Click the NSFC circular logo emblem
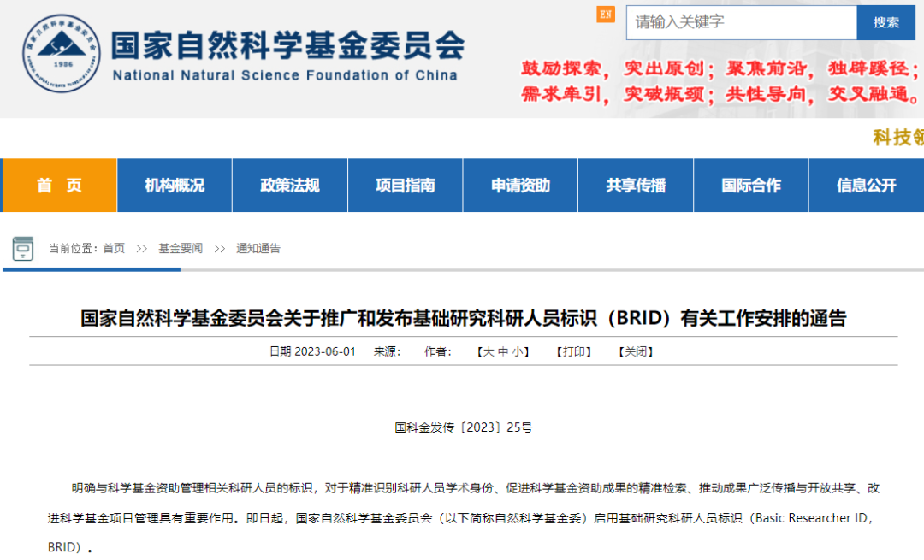 click(61, 53)
